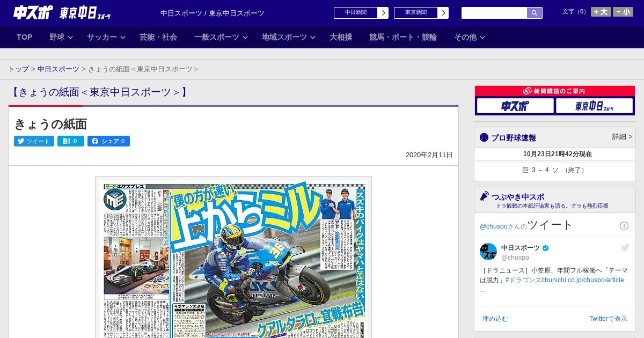Screen dimensions: 644x338
Task: Share via the Twitter ツイート button
Action: point(34,141)
